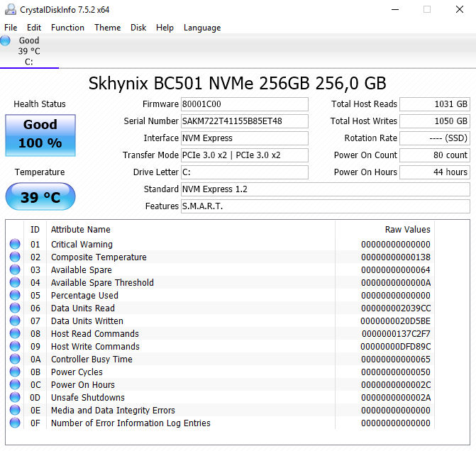Screen dimensions: 476x451
Task: Click the status orb for Unsafe Shutdowns
Action: pos(15,398)
